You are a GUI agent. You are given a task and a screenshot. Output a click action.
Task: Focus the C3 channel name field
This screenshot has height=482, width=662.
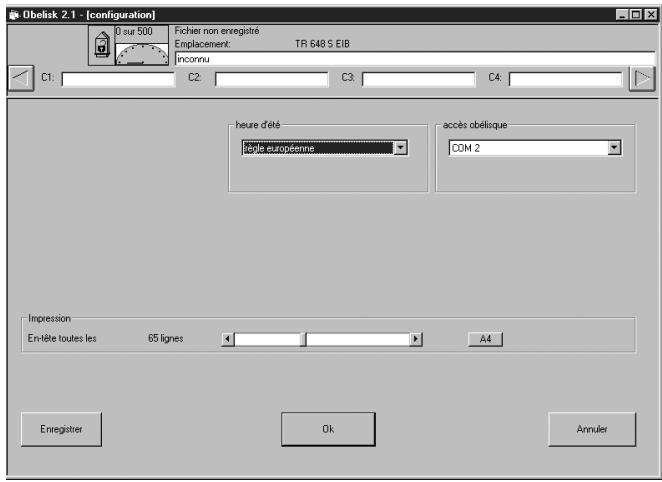[418, 79]
